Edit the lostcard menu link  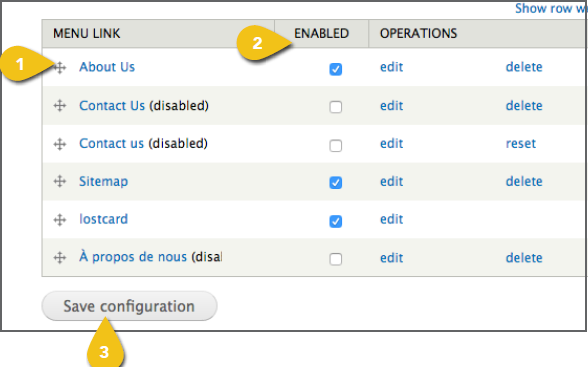[x=392, y=219]
